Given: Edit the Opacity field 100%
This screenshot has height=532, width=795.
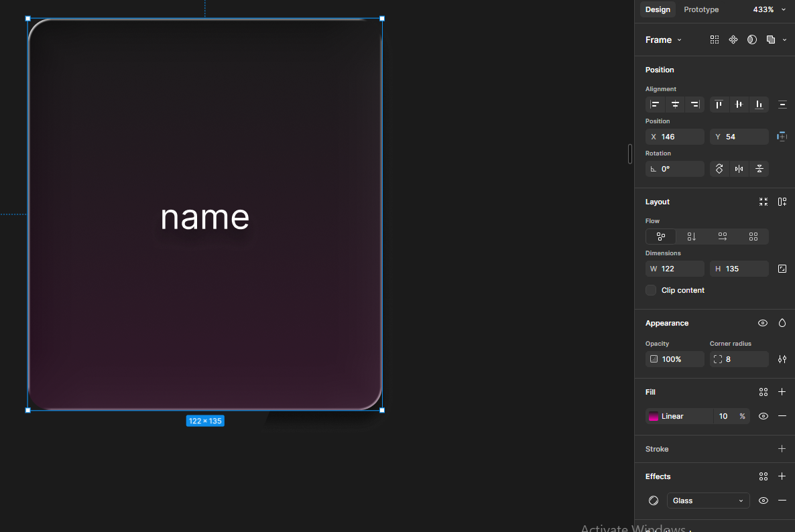Looking at the screenshot, I should point(675,359).
